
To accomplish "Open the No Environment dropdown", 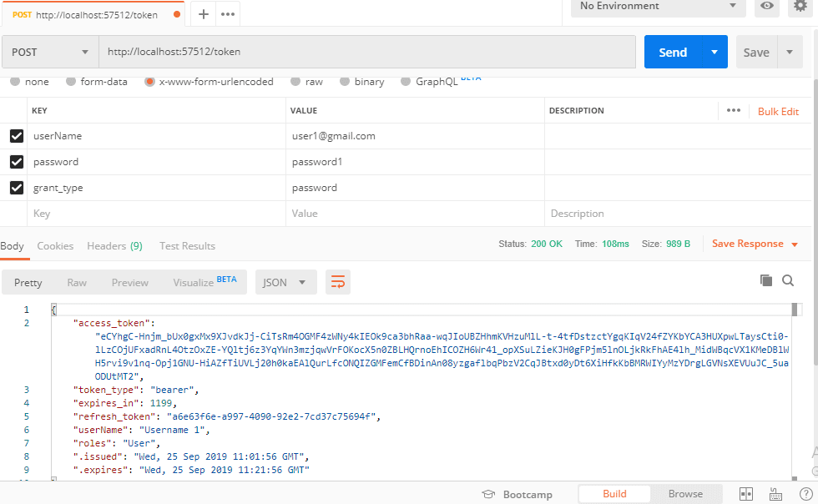I will 658,8.
